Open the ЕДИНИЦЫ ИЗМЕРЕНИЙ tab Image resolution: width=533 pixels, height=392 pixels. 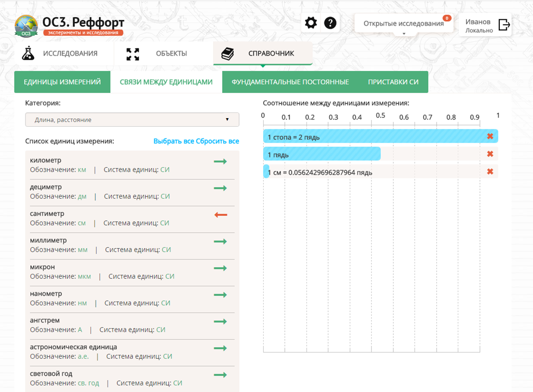point(62,82)
